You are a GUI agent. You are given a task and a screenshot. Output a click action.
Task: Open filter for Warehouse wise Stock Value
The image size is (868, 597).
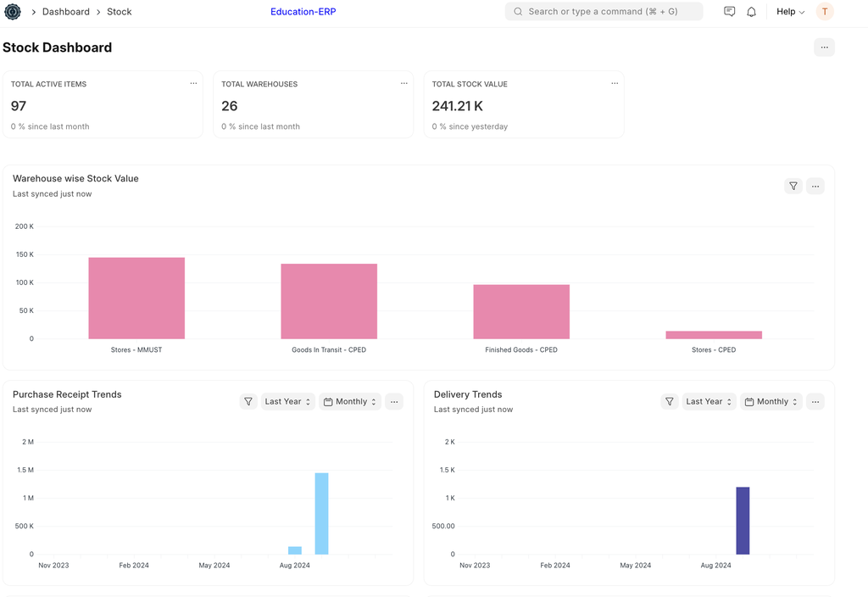(x=793, y=187)
